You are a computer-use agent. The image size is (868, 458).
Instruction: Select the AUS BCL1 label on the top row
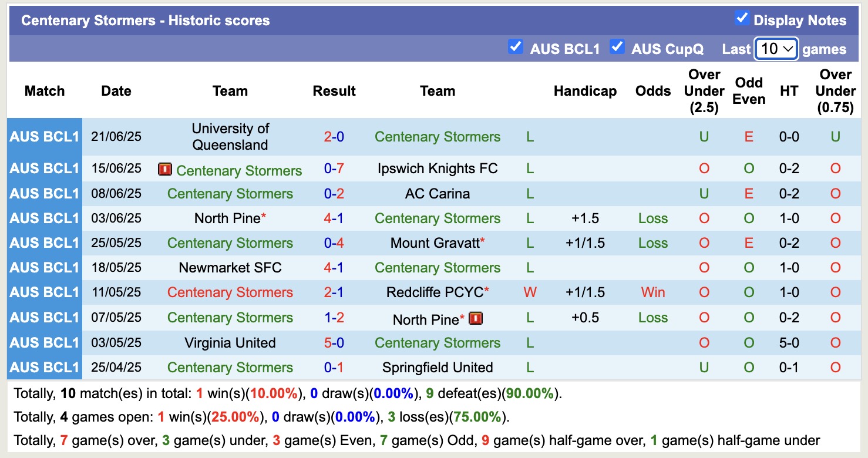44,137
